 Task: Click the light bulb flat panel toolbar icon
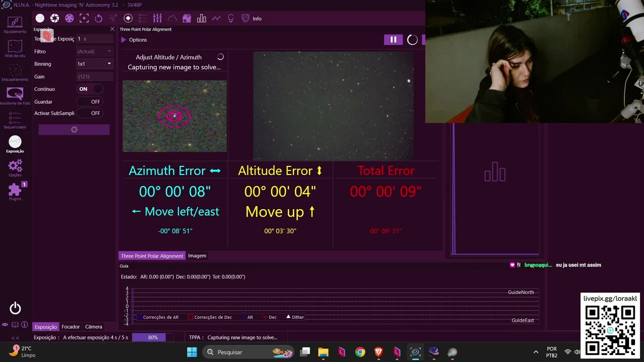click(231, 19)
